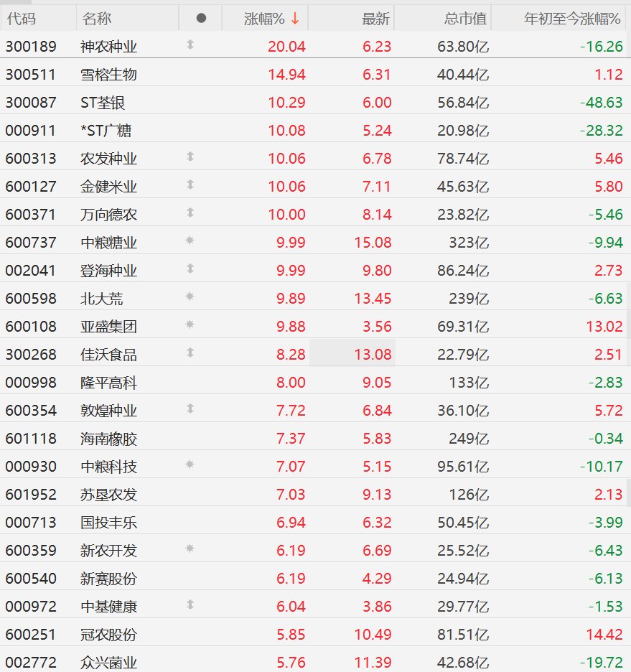The image size is (631, 672).
Task: Click 北大荒 latest price 13.45
Action: click(373, 298)
